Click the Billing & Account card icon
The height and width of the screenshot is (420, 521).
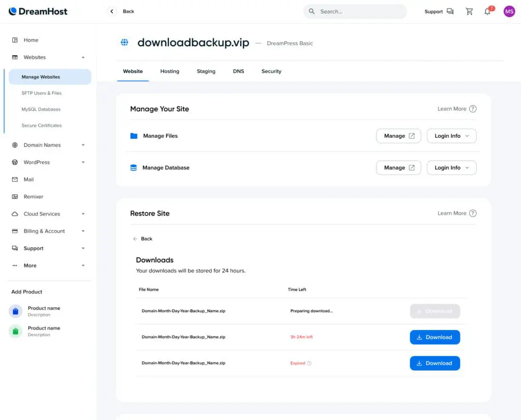click(x=15, y=231)
